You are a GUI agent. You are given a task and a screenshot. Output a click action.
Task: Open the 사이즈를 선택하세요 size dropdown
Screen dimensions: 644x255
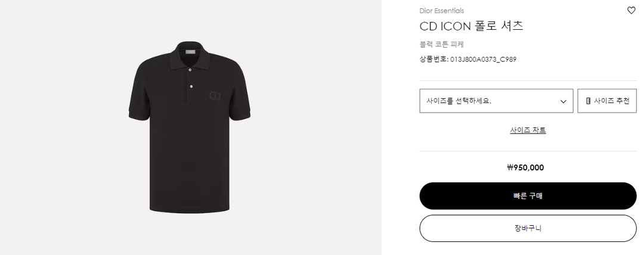(496, 101)
